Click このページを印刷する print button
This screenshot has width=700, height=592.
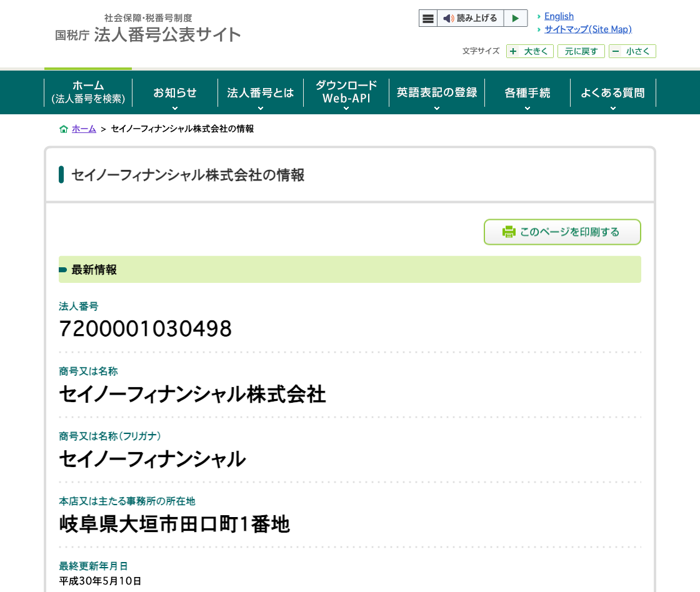pos(562,232)
